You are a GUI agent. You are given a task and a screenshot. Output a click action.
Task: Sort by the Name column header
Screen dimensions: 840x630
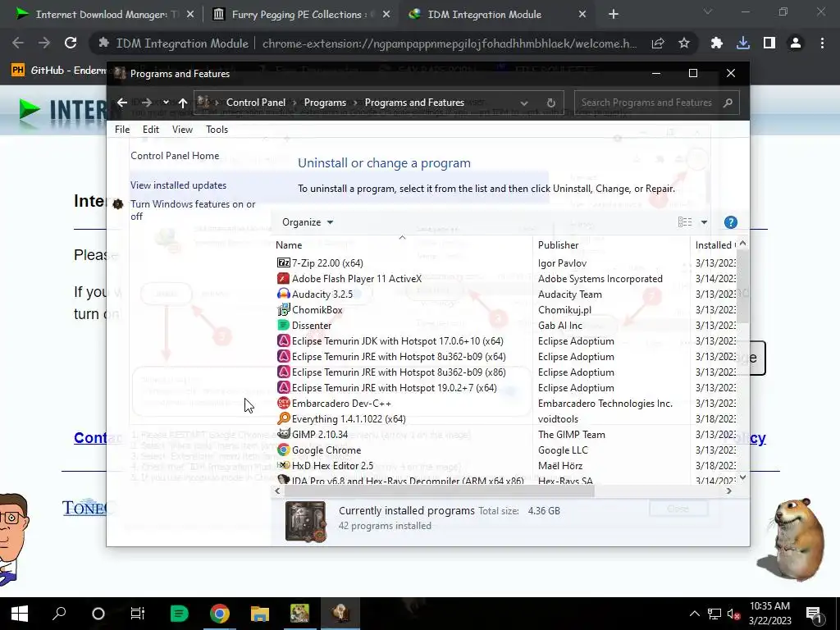(x=289, y=244)
